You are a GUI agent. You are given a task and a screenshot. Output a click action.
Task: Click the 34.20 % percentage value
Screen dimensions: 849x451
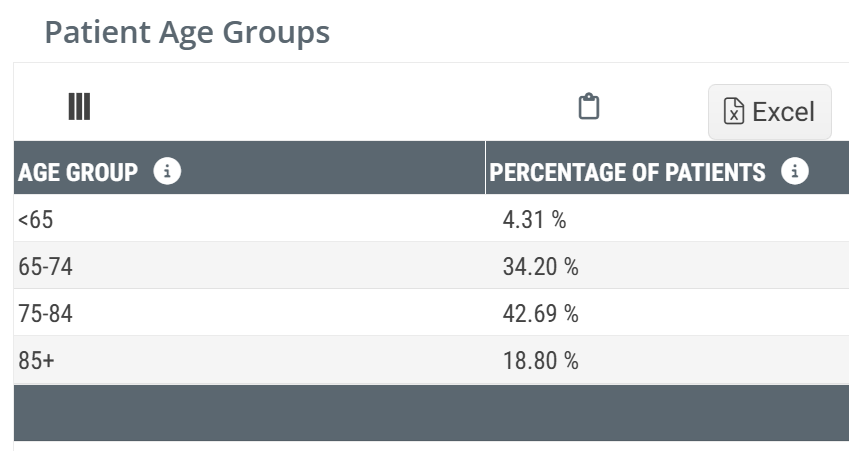coord(540,267)
